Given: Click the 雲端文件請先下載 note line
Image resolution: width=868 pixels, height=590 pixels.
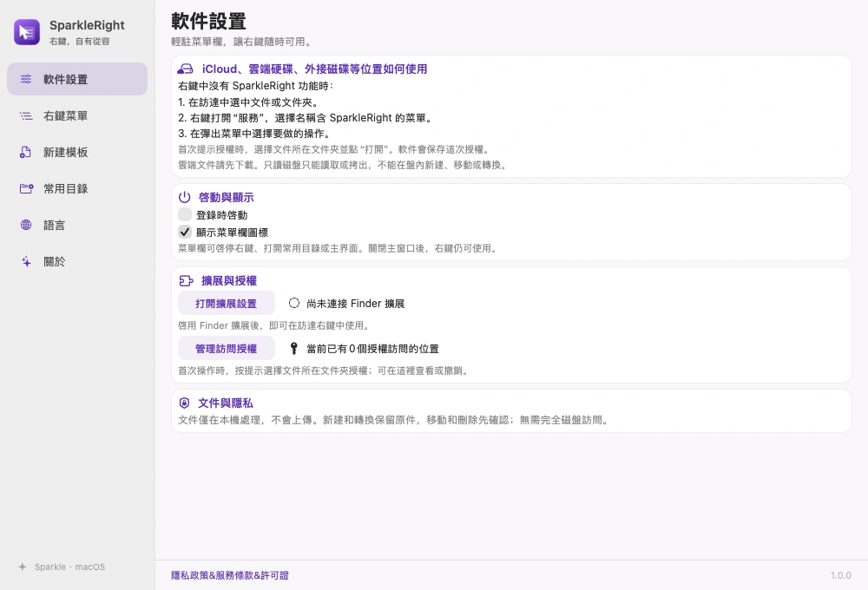Looking at the screenshot, I should 343,165.
